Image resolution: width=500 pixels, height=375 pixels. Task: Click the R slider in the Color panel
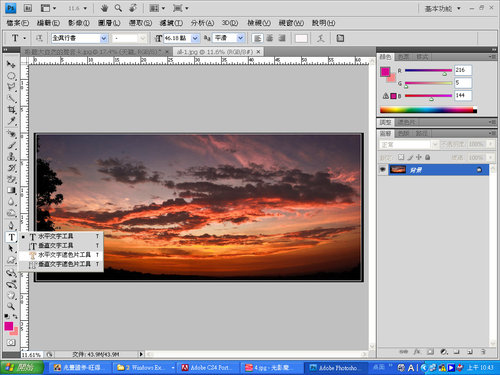(x=428, y=71)
